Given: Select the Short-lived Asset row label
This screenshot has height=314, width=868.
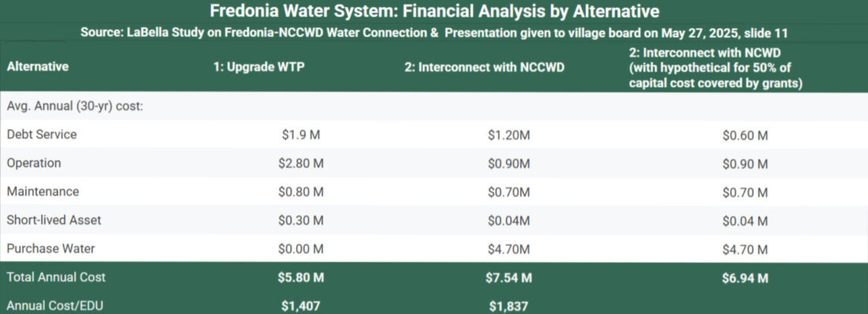Looking at the screenshot, I should tap(54, 220).
